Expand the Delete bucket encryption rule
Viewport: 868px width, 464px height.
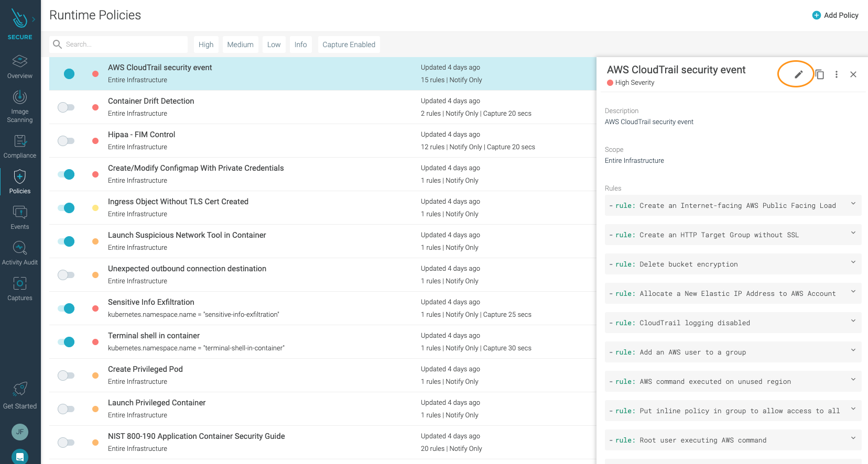[853, 262]
